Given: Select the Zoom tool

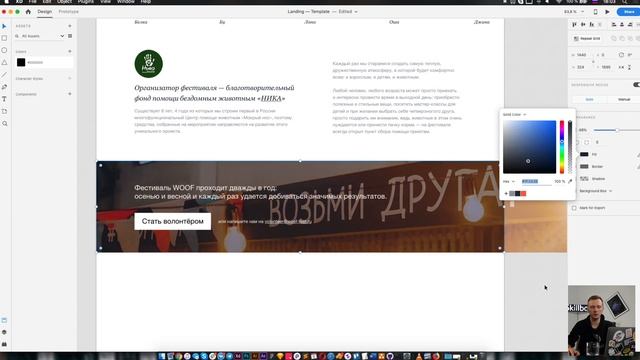Looking at the screenshot, I should click(x=4, y=124).
